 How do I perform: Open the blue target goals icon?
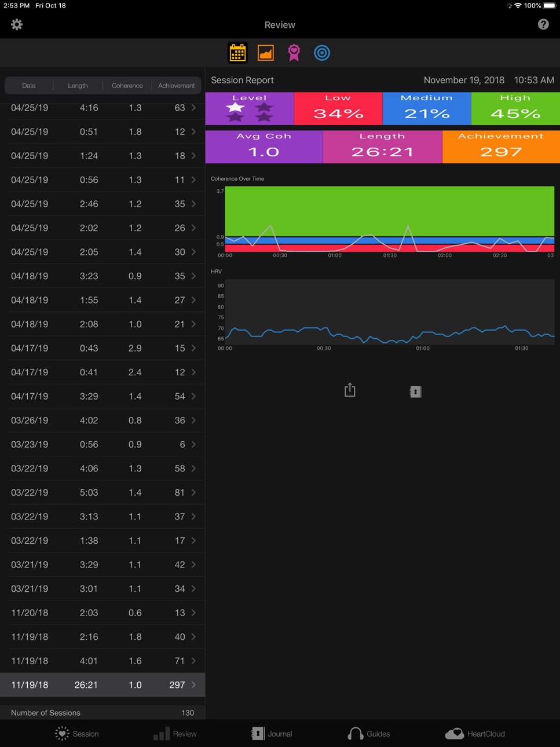pos(322,53)
